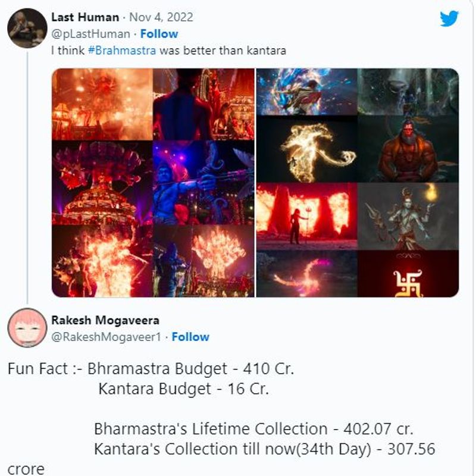Open Rakesh Mogaveera's profile avatar
This screenshot has width=476, height=476.
(27, 328)
